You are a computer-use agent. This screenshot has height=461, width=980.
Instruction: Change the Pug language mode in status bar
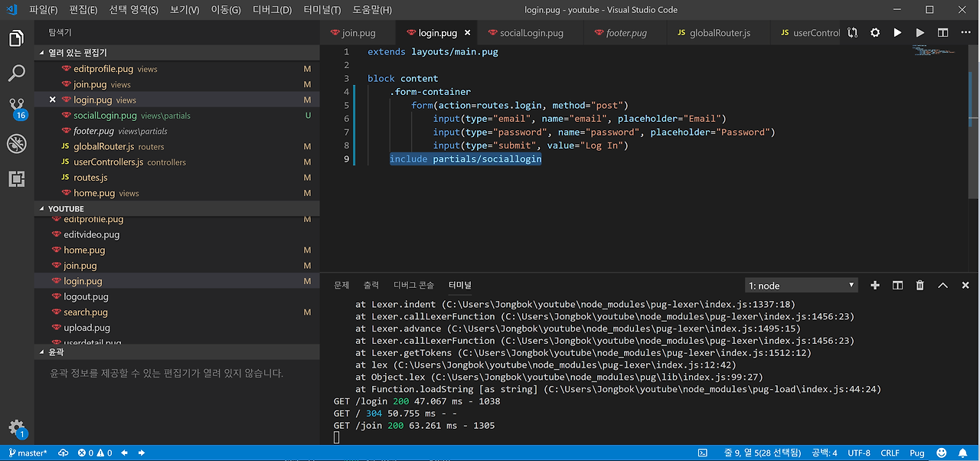[x=916, y=453]
